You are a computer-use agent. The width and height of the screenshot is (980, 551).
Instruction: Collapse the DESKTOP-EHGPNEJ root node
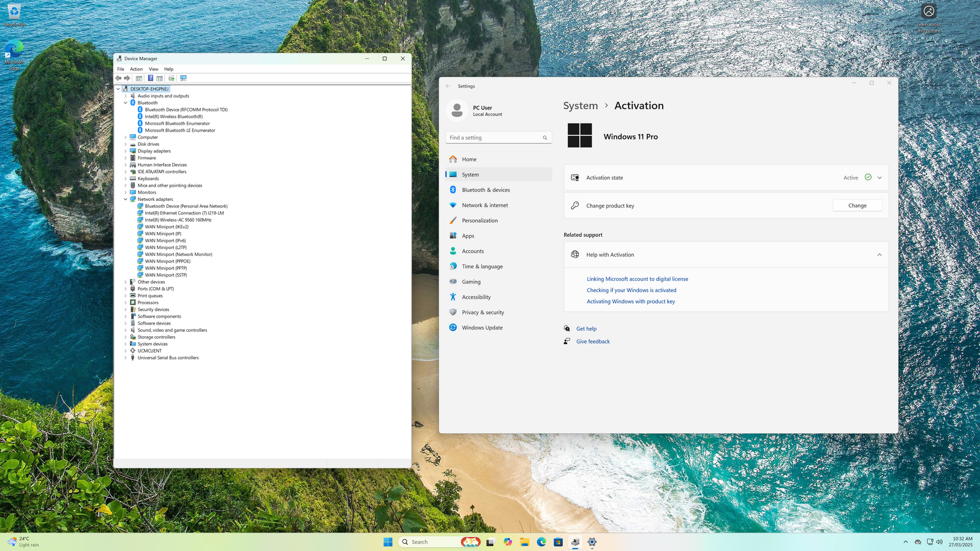118,89
